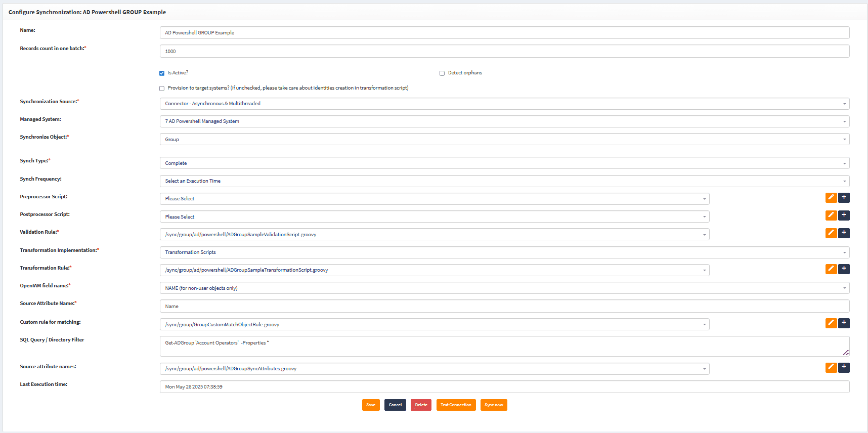
Task: Start synchronization with Sync now button
Action: [493, 405]
